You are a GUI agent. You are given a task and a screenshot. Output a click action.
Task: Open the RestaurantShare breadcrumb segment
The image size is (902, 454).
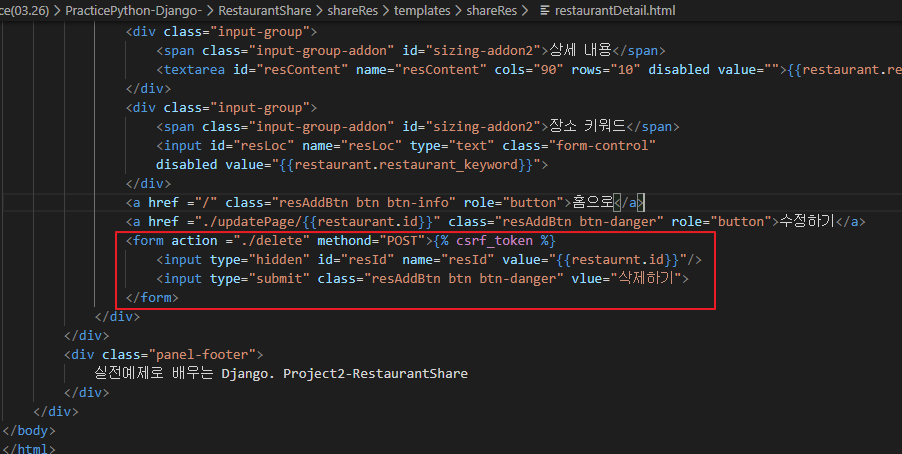click(x=265, y=10)
